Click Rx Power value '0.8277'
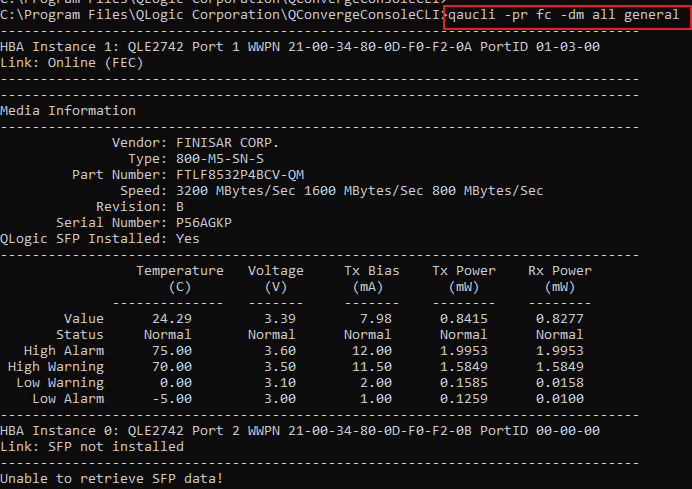The height and width of the screenshot is (489, 692). pos(560,319)
